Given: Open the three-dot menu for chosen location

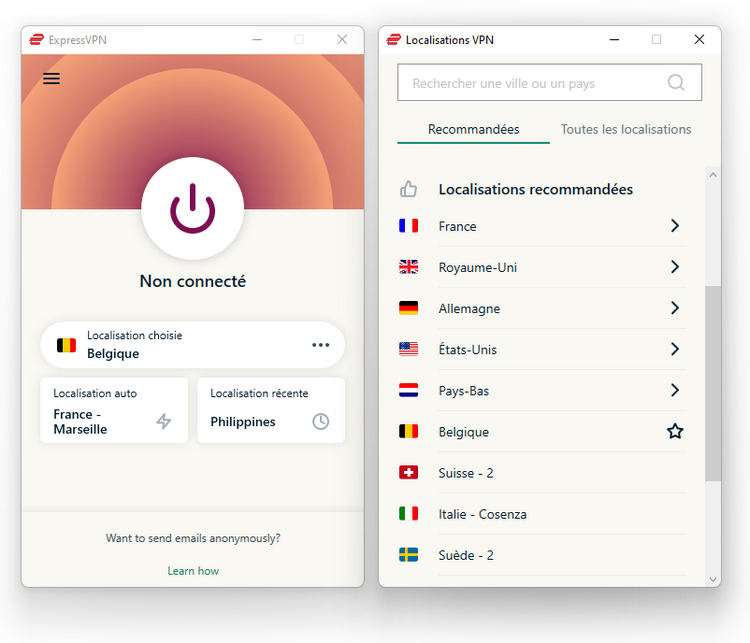Looking at the screenshot, I should [320, 345].
